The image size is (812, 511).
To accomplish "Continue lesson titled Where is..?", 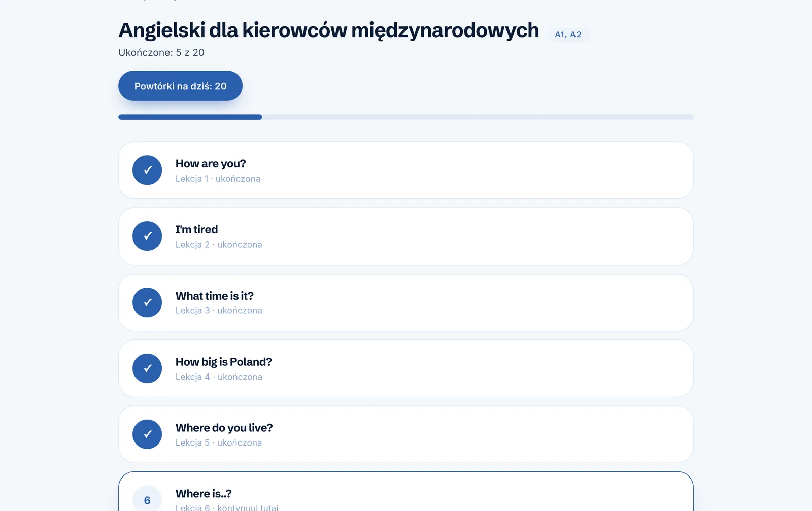I will pyautogui.click(x=406, y=492).
